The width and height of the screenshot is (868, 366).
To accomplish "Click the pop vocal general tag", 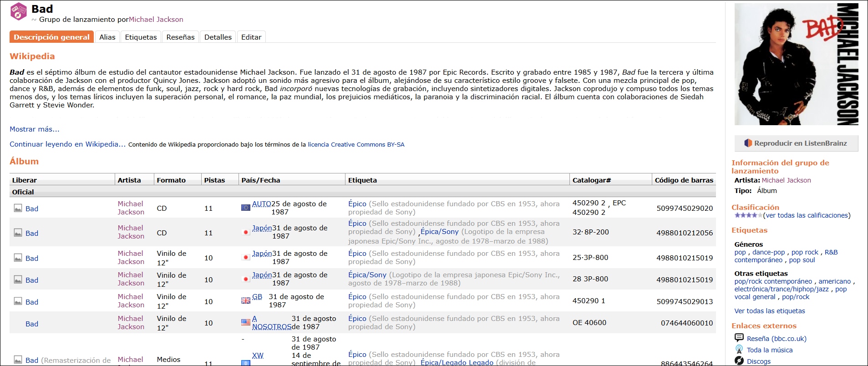I will [791, 293].
